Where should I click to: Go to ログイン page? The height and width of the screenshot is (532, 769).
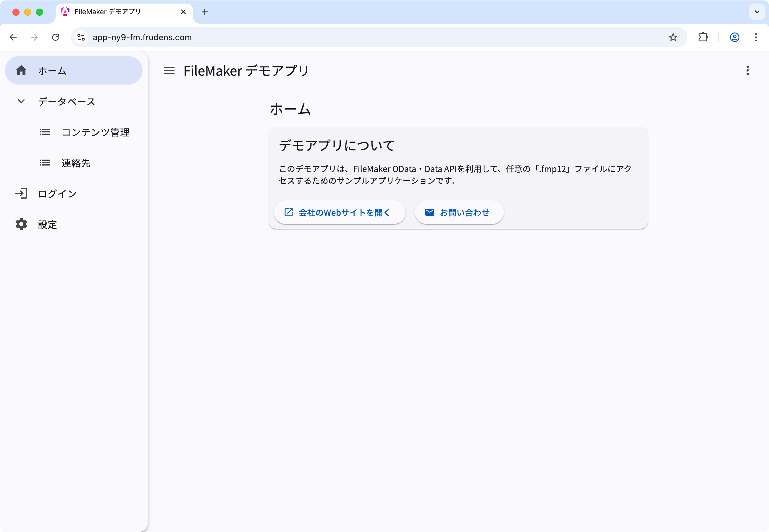tap(74, 194)
